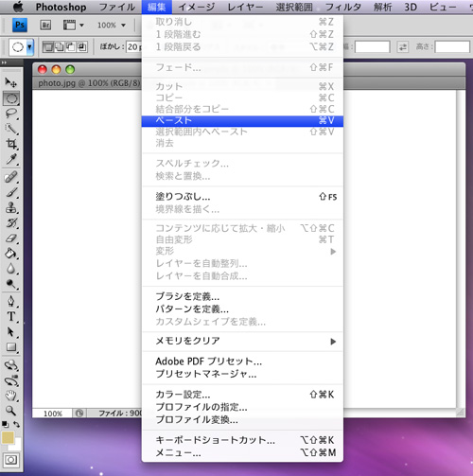Screen dimensions: 473x476
Task: Select the Brush tool
Action: click(x=11, y=192)
